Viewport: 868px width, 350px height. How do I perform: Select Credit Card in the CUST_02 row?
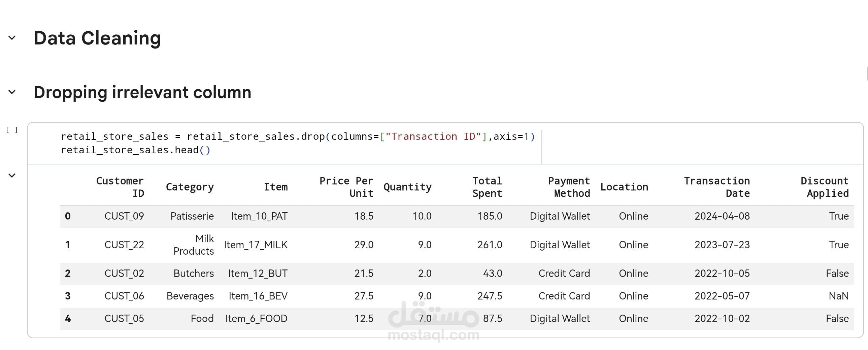pyautogui.click(x=564, y=274)
